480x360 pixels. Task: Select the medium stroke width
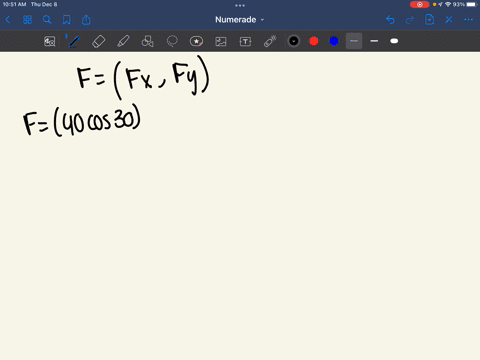pos(374,41)
